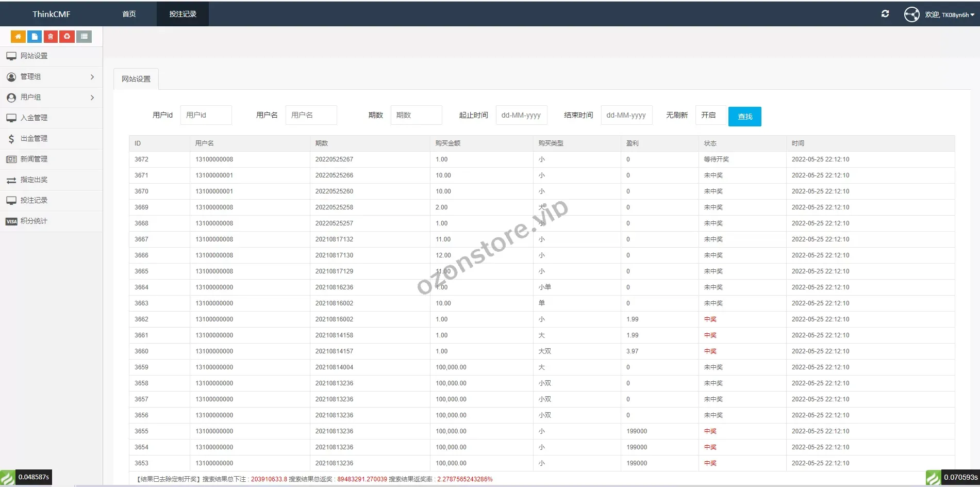
Task: Click the refresh icon in top bar
Action: click(x=885, y=14)
